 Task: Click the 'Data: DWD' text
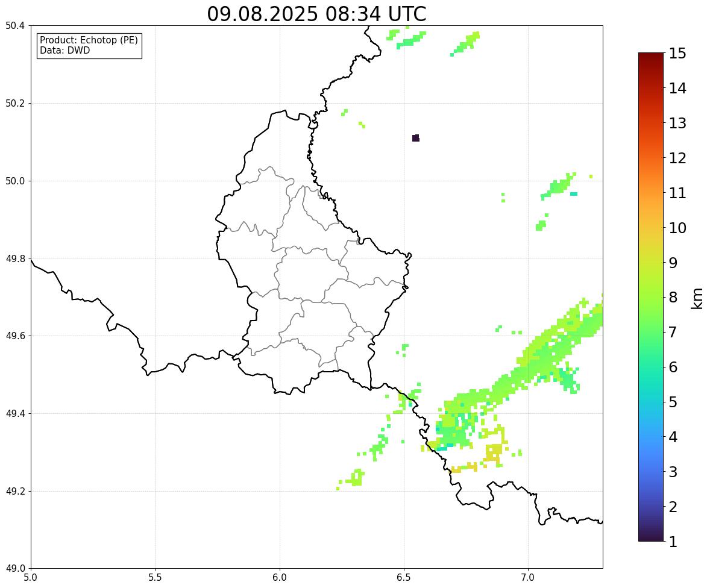pos(64,50)
